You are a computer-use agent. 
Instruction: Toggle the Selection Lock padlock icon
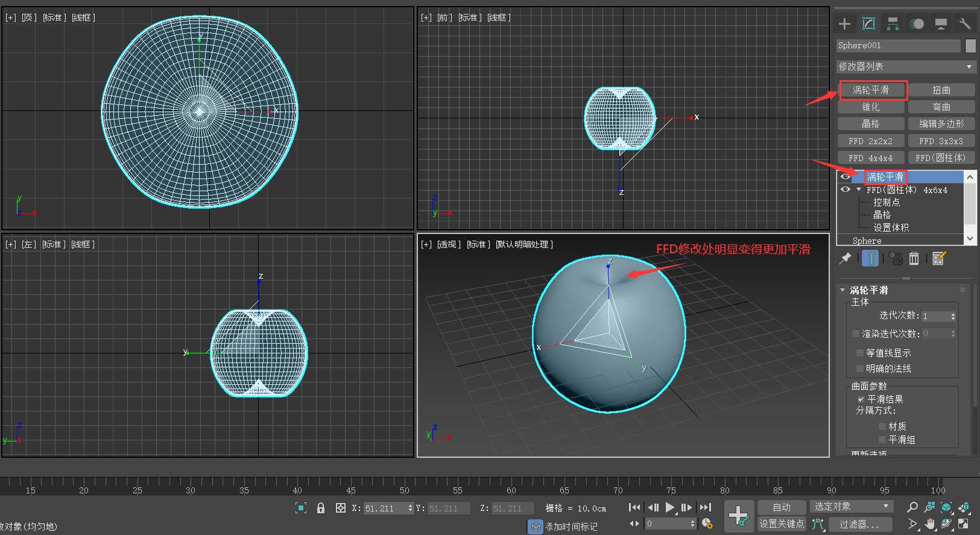click(x=321, y=508)
